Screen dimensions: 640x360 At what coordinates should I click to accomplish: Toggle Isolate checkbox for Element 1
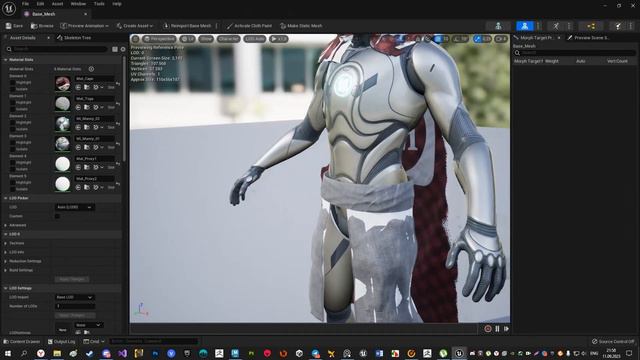coord(12,109)
